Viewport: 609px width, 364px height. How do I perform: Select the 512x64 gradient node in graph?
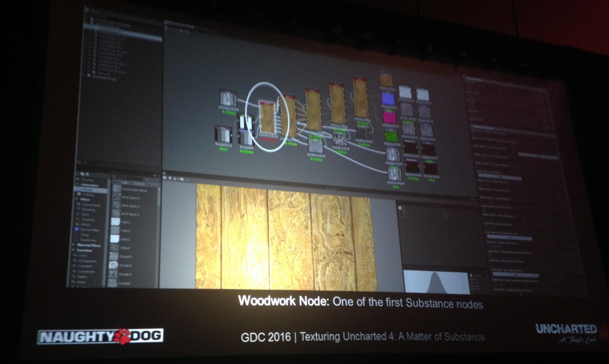coord(246,138)
